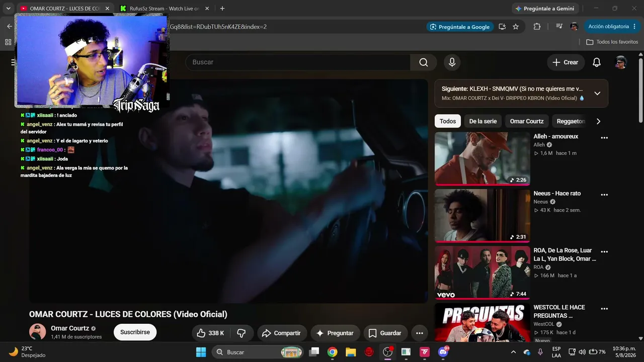Click the Alleh - amoureux title
Screen dimensions: 644x362
[x=556, y=136]
